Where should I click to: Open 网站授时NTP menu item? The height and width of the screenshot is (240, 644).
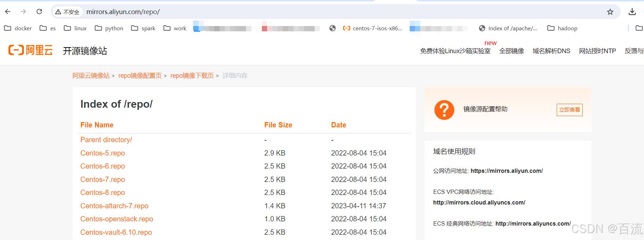pyautogui.click(x=598, y=51)
